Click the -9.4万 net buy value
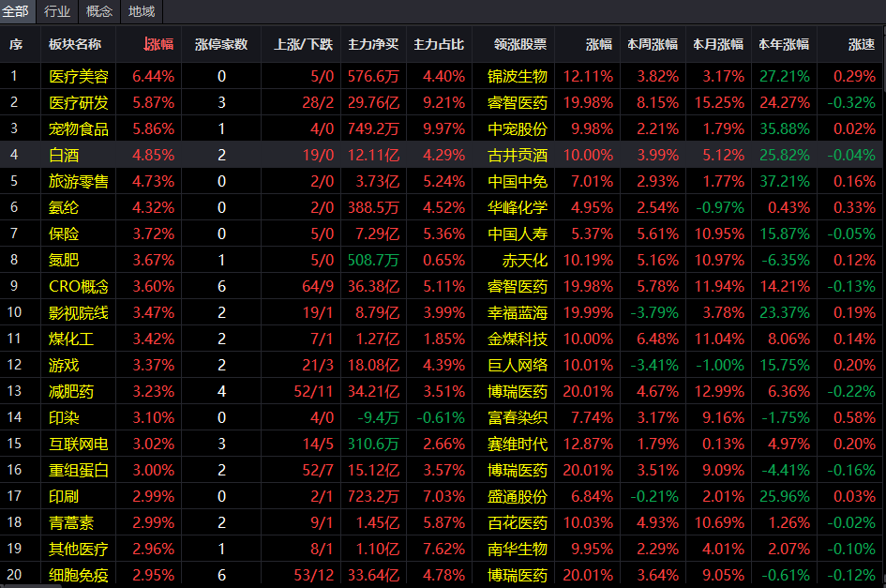The image size is (886, 588). pos(378,418)
